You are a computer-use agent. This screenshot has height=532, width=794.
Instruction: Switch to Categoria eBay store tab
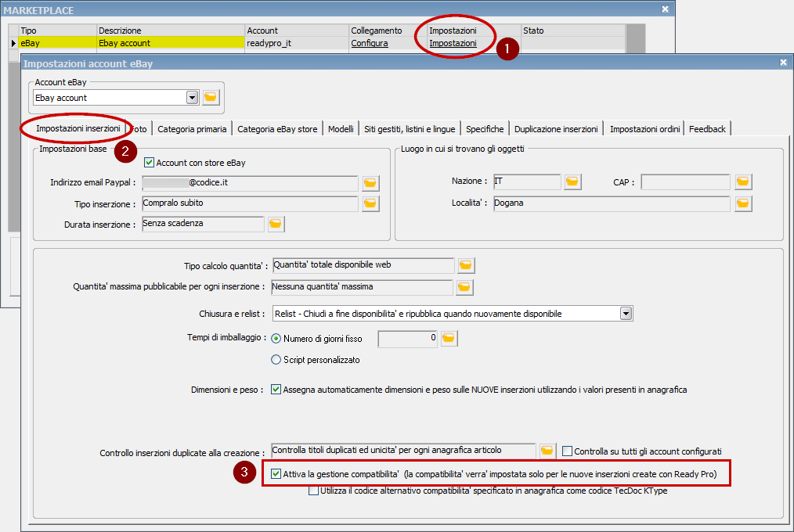coord(277,129)
